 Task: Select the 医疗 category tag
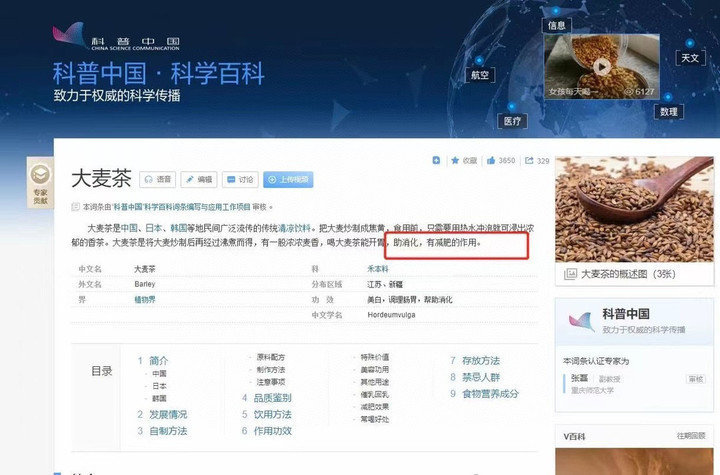512,121
